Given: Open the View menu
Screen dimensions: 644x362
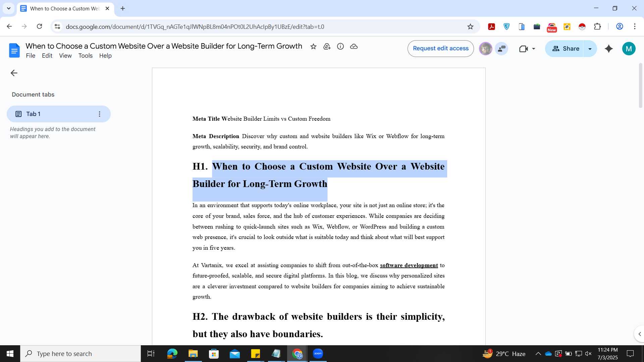Looking at the screenshot, I should click(65, 56).
